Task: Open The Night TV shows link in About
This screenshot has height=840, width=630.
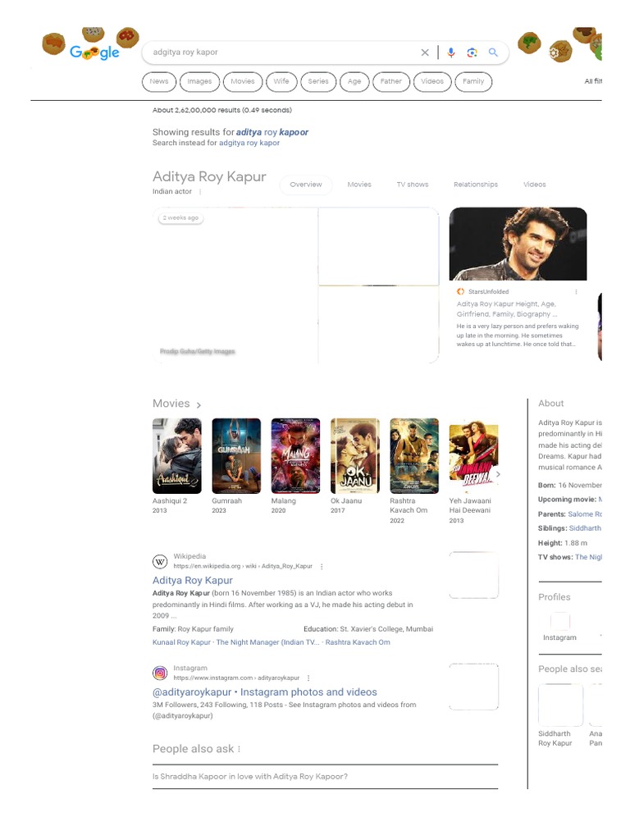Action: point(588,557)
